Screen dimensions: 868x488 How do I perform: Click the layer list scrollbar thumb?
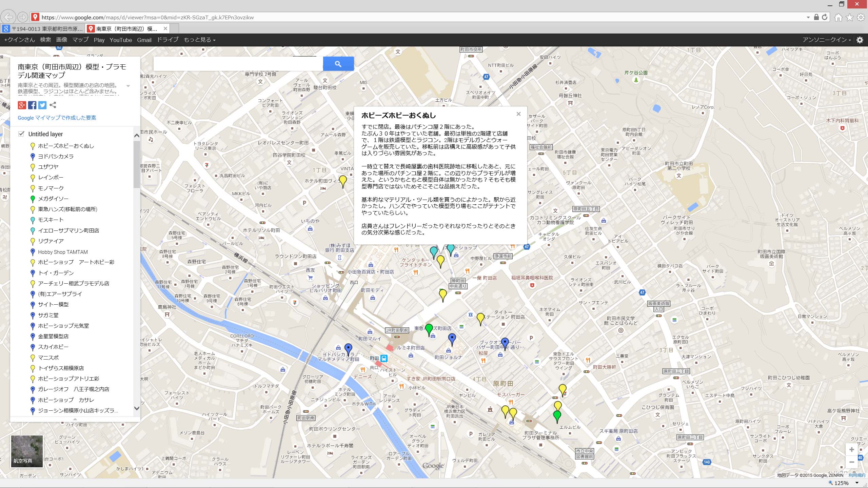tap(137, 164)
